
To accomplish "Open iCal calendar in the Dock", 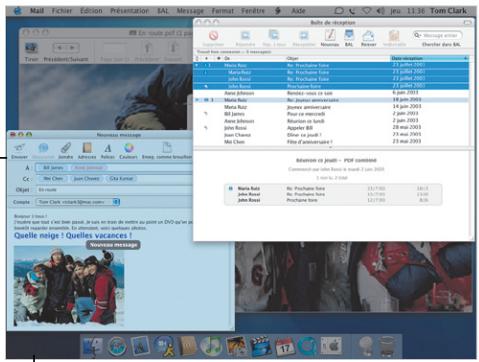I will pos(285,347).
